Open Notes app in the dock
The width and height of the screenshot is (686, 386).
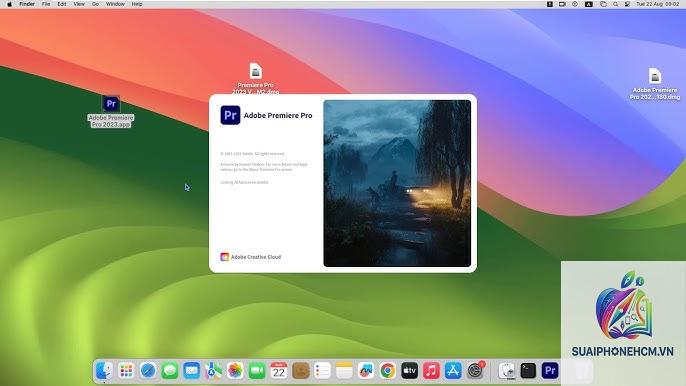(x=344, y=371)
